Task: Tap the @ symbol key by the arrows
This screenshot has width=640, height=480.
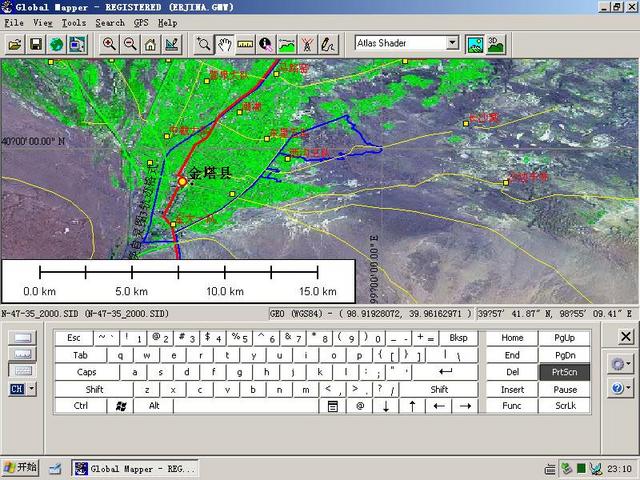Action: point(360,406)
